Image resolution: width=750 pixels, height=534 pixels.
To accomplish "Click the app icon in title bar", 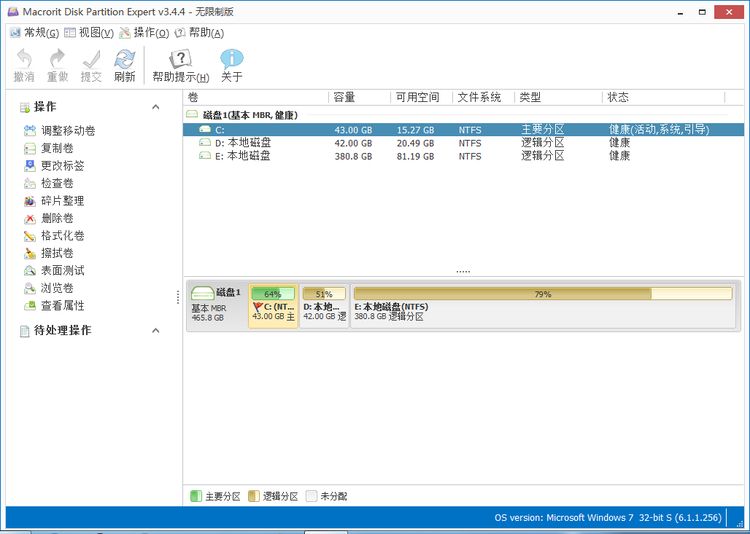I will [x=13, y=11].
